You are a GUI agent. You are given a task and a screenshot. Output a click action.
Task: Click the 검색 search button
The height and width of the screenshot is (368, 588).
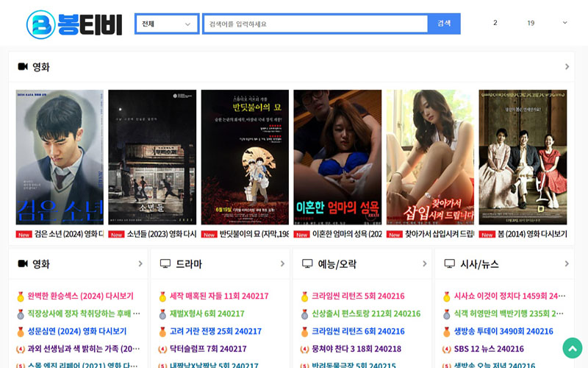(x=444, y=24)
